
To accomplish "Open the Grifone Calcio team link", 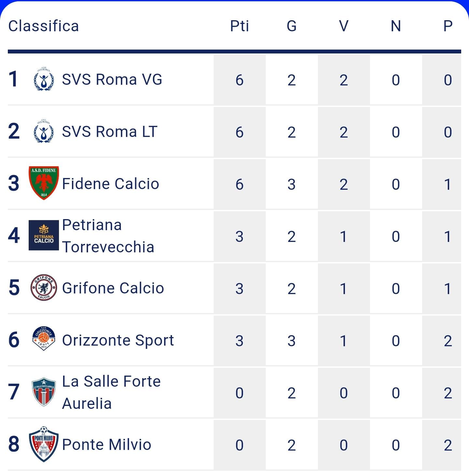I will point(113,288).
